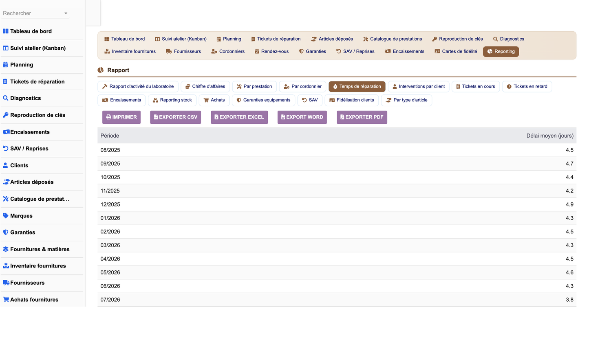Switch to Par prestation report

254,87
